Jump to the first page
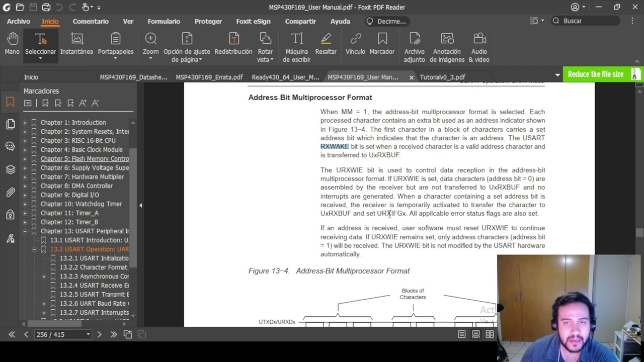Screen dimensions: 644x362 pyautogui.click(x=12, y=334)
